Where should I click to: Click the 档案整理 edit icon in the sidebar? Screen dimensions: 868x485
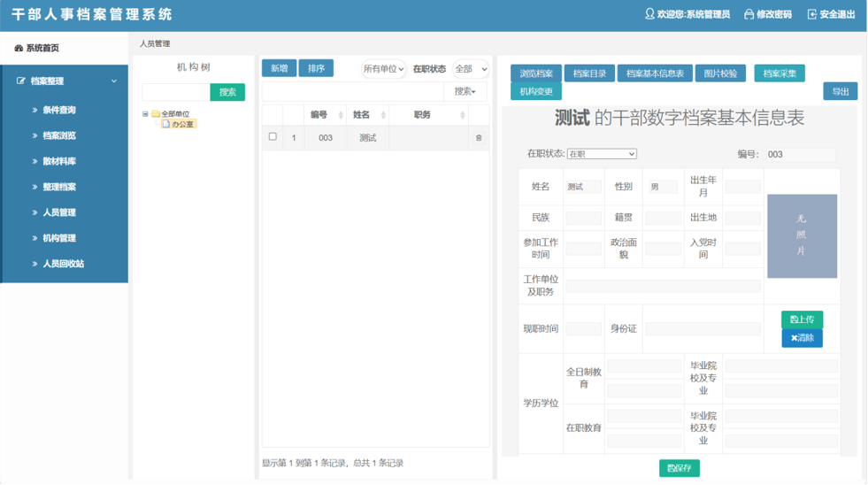21,81
